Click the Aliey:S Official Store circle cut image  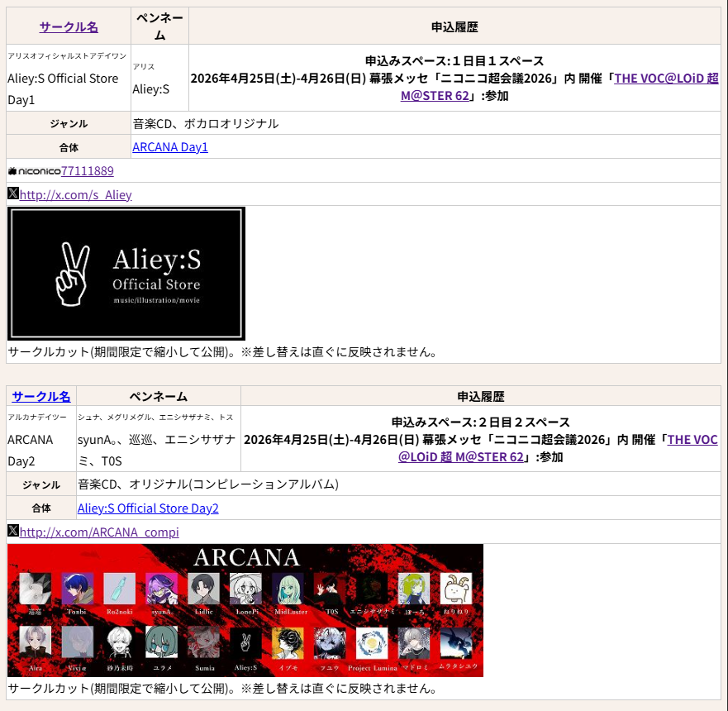[126, 273]
